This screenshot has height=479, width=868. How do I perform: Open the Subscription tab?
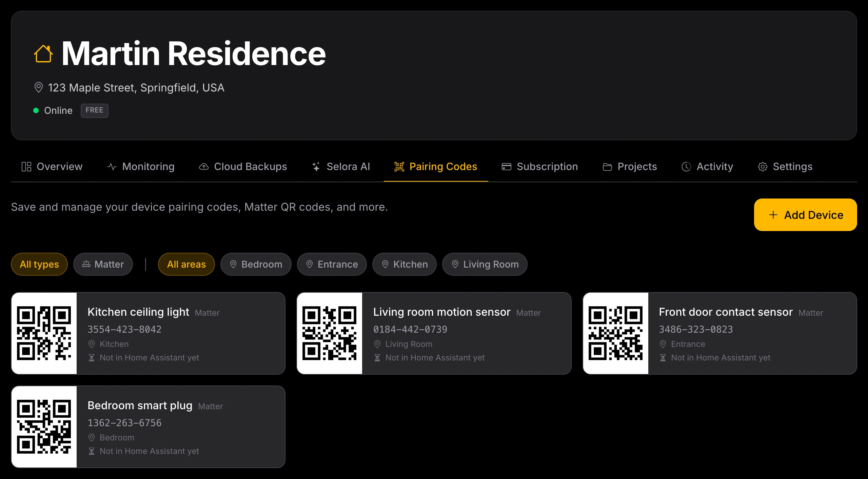point(540,166)
